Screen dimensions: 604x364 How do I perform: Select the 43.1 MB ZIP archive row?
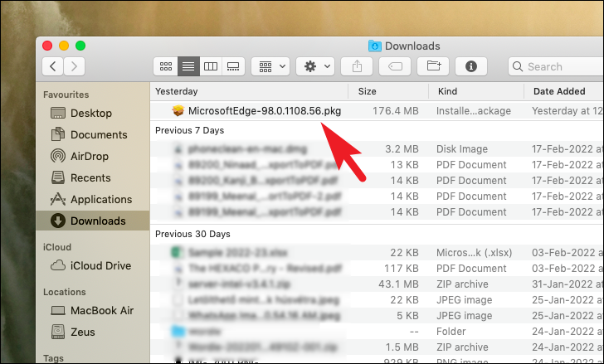click(377, 284)
